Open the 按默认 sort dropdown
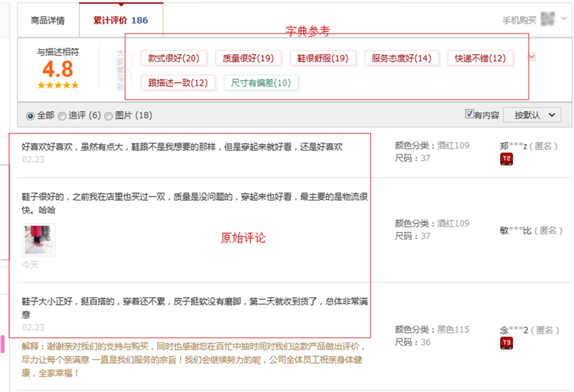Screen dimensions: 574x392 (x=532, y=115)
